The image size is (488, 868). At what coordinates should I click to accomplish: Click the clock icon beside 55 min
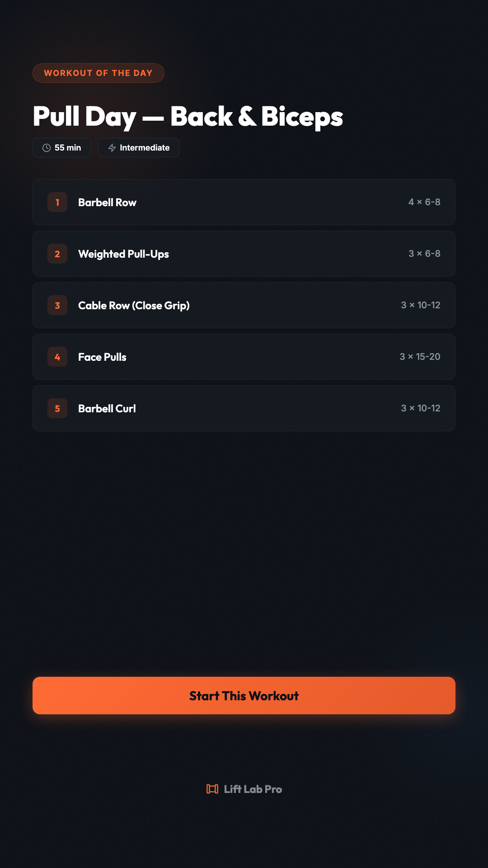click(x=47, y=148)
